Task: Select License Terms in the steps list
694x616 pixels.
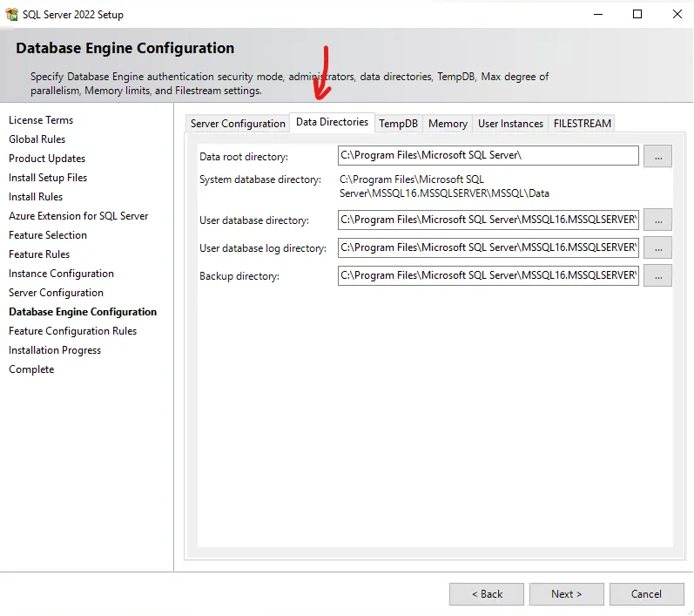Action: tap(41, 120)
